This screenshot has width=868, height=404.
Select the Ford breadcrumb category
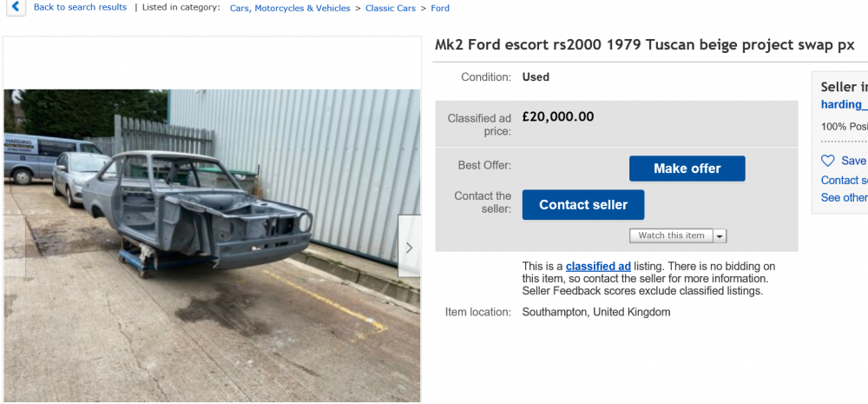coord(439,9)
